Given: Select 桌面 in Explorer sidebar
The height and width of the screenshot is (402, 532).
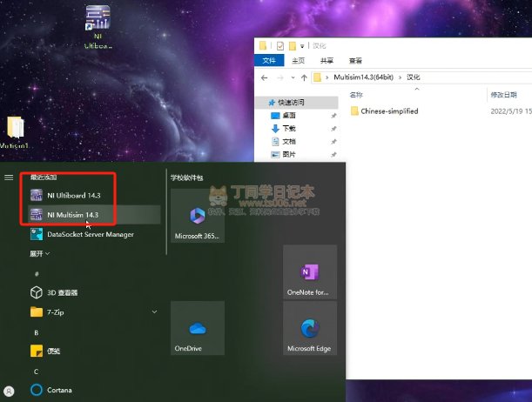Looking at the screenshot, I should [289, 116].
